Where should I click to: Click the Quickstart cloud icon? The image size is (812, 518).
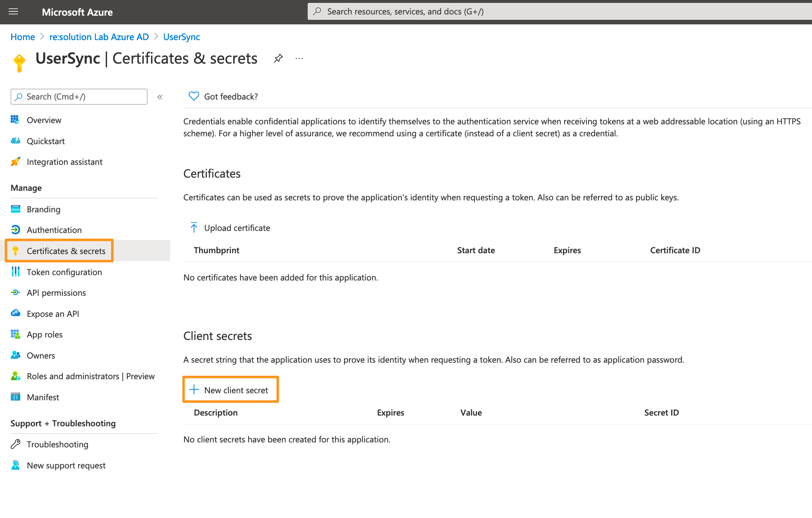[x=16, y=140]
